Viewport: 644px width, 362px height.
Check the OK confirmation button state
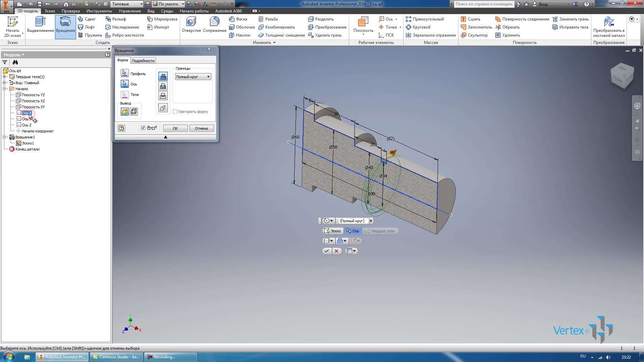pos(175,128)
